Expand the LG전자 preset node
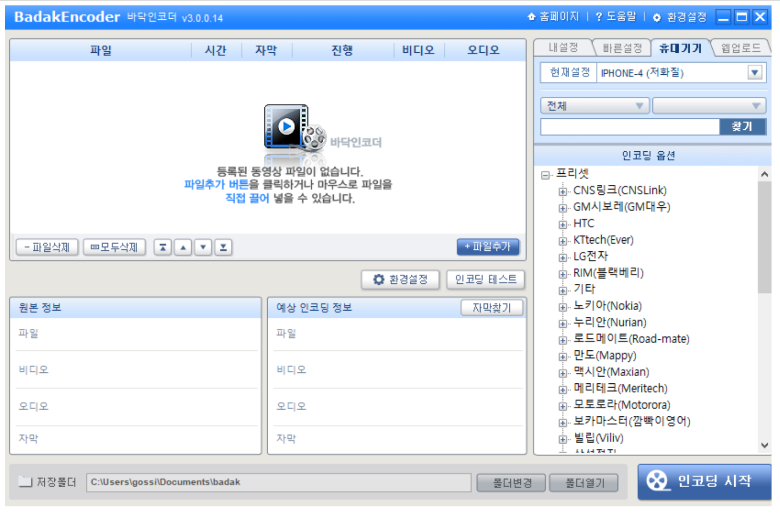Screen dimensions: 780x513 point(563,257)
